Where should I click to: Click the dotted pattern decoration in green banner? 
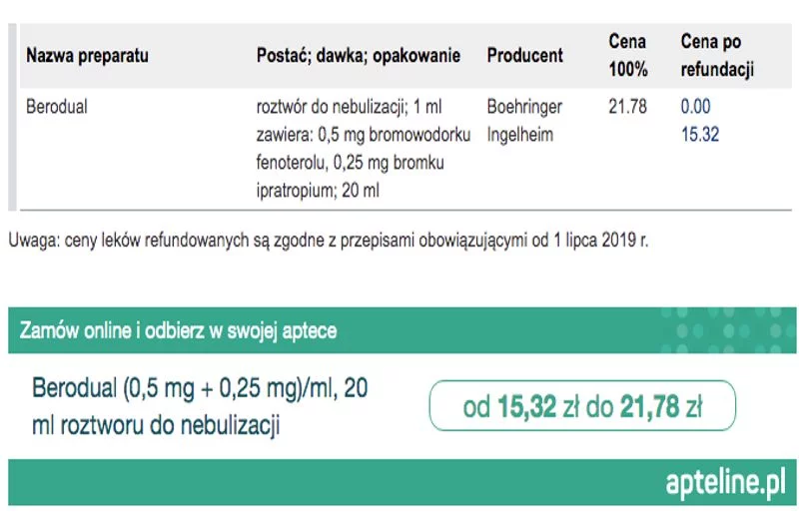[x=729, y=331]
